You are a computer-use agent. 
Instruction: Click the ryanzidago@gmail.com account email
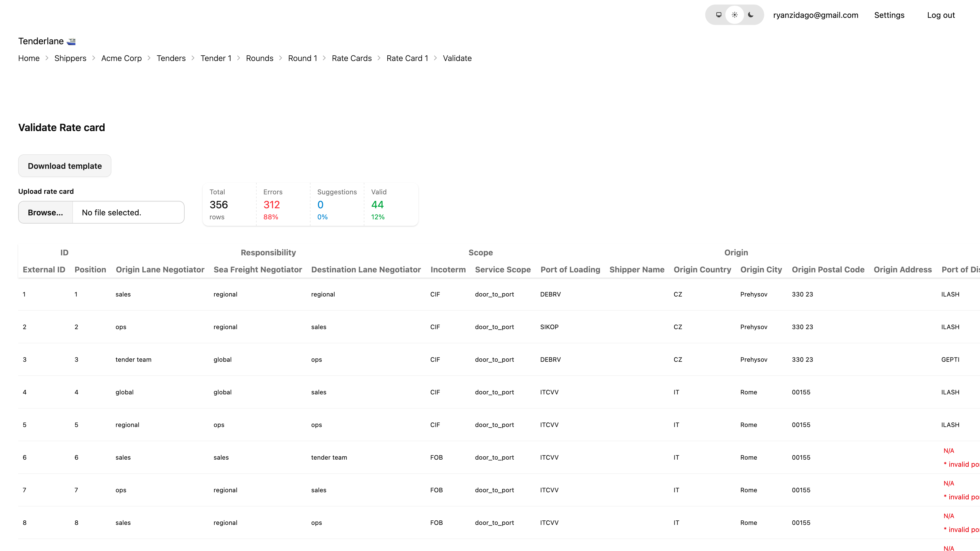[x=816, y=15]
